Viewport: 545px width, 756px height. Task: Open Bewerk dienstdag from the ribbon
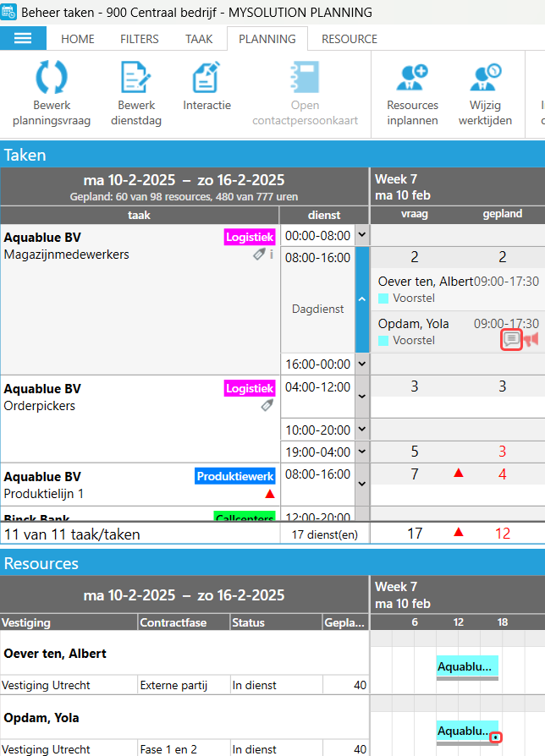click(x=136, y=78)
